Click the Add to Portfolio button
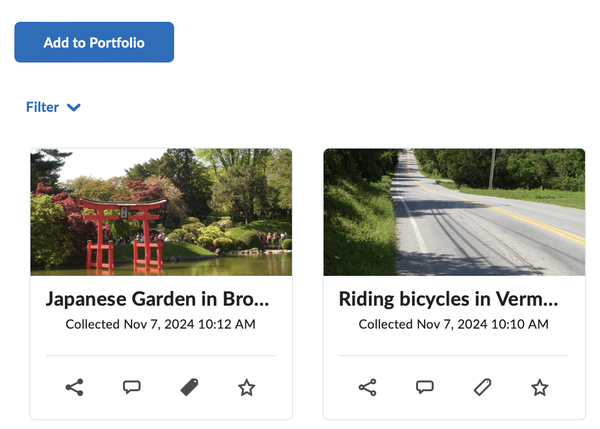Image resolution: width=600 pixels, height=429 pixels. pos(94,42)
